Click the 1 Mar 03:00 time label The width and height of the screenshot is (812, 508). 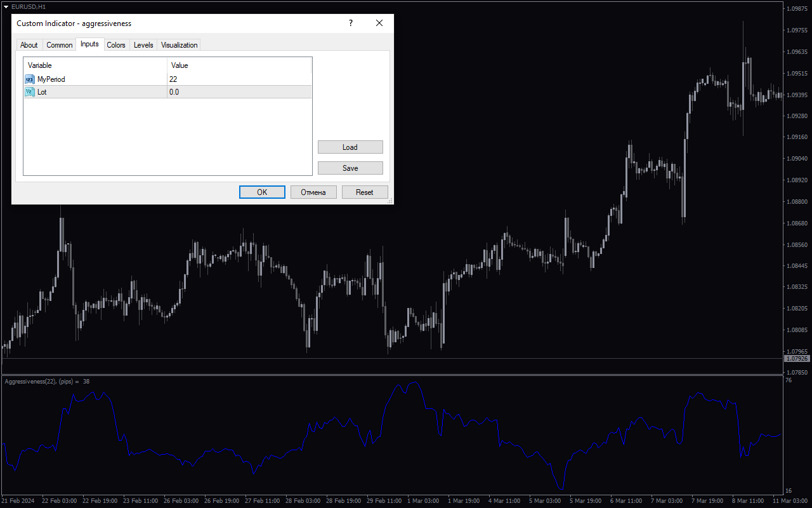click(423, 501)
